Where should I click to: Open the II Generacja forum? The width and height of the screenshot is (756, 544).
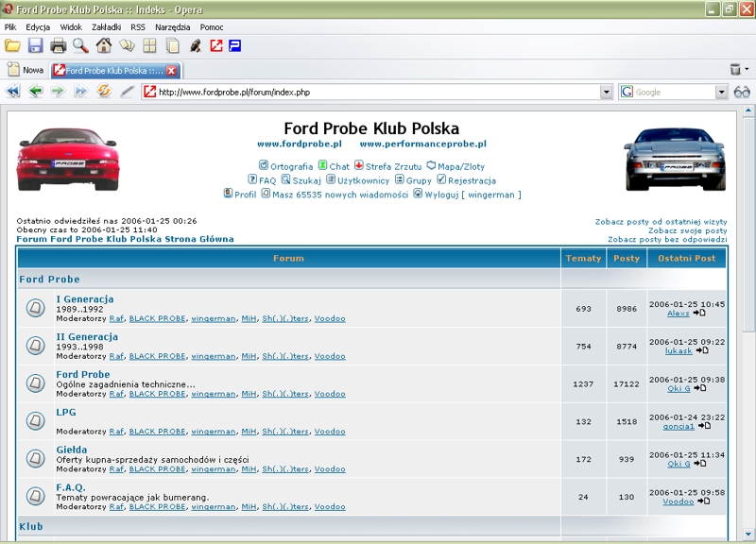tap(87, 336)
